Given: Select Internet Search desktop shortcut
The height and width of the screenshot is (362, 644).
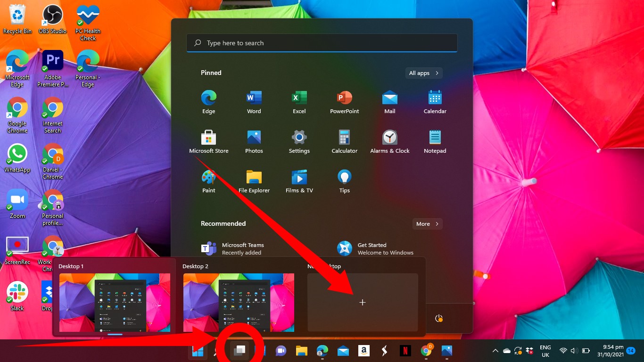Looking at the screenshot, I should click(52, 115).
